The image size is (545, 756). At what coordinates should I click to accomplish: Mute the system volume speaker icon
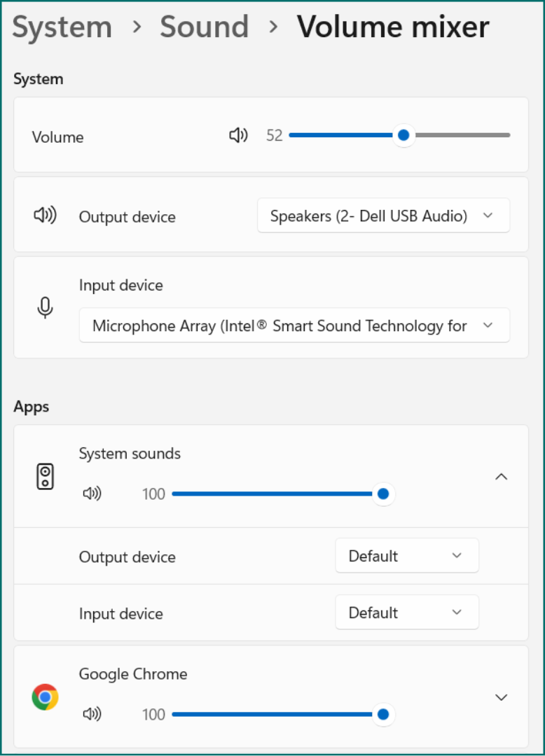[x=238, y=135]
